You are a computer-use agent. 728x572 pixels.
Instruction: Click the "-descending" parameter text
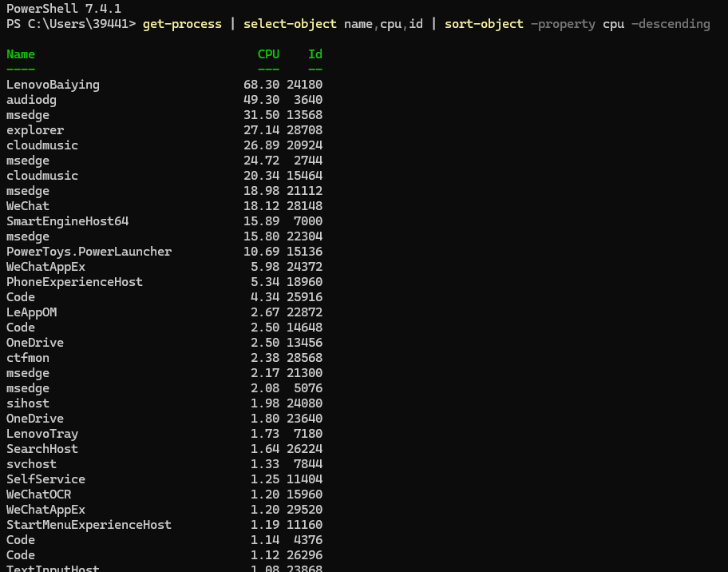(671, 24)
